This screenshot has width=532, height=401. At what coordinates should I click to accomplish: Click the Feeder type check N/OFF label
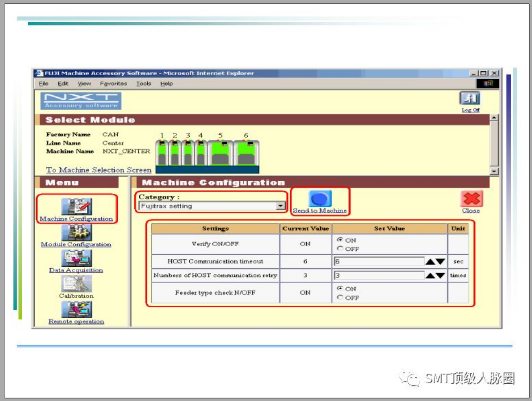215,293
